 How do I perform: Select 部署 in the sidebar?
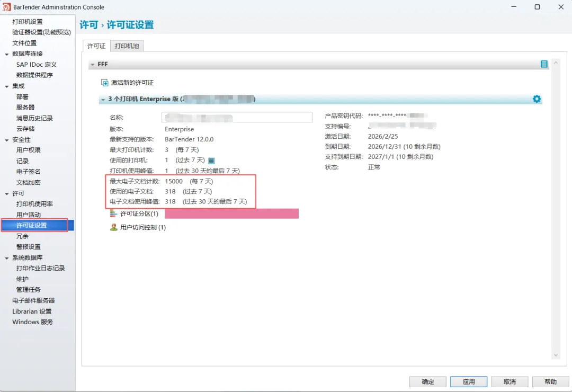tap(22, 97)
